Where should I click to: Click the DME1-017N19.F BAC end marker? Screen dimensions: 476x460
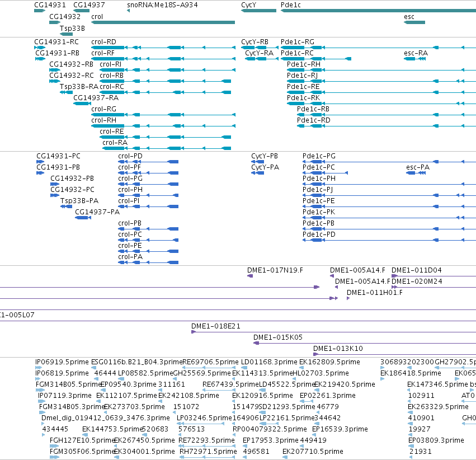[250, 276]
